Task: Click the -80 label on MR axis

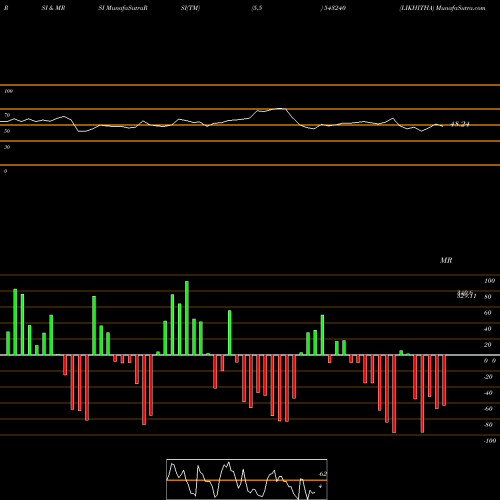Action: click(x=488, y=425)
